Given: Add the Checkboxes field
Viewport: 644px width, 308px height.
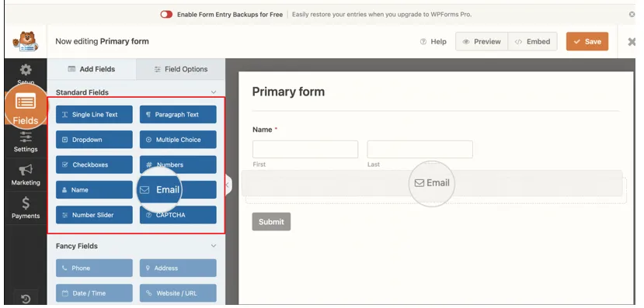Looking at the screenshot, I should click(94, 164).
